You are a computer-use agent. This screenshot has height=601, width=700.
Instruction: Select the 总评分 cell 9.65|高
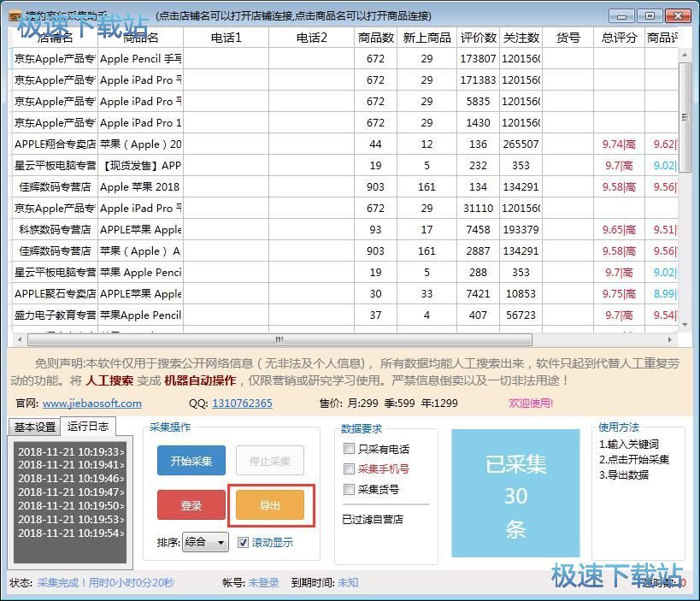click(619, 229)
